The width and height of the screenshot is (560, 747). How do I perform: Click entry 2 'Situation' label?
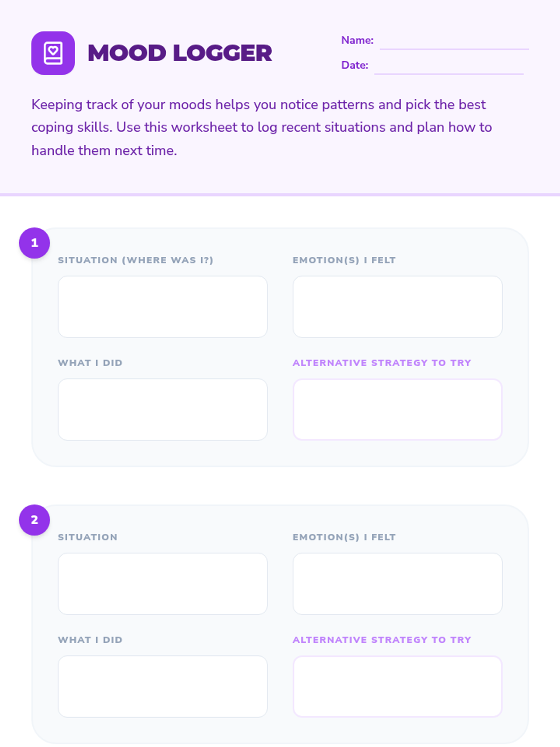(x=88, y=537)
